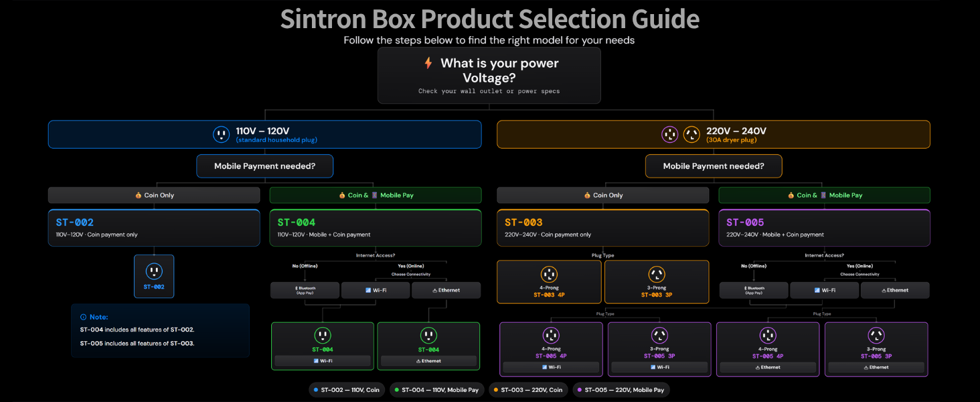Screen dimensions: 980x402
Task: Choose the 110V – 120V standard household plug option
Action: point(264,135)
